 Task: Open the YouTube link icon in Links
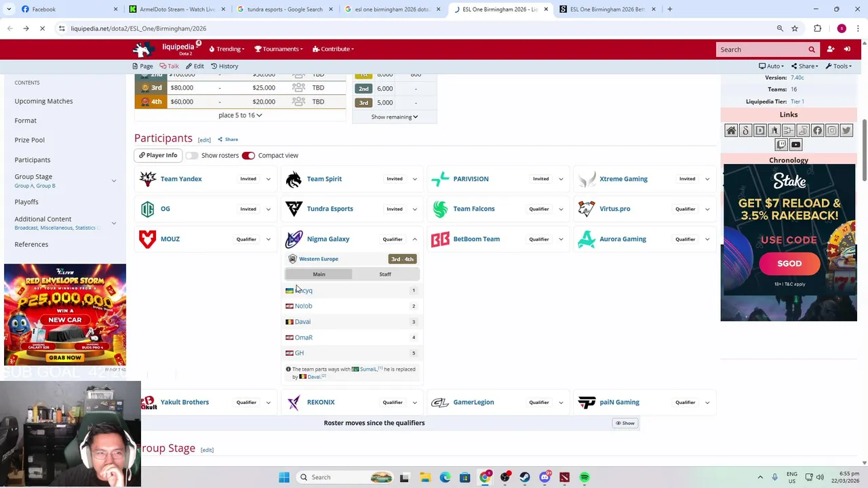tap(796, 144)
